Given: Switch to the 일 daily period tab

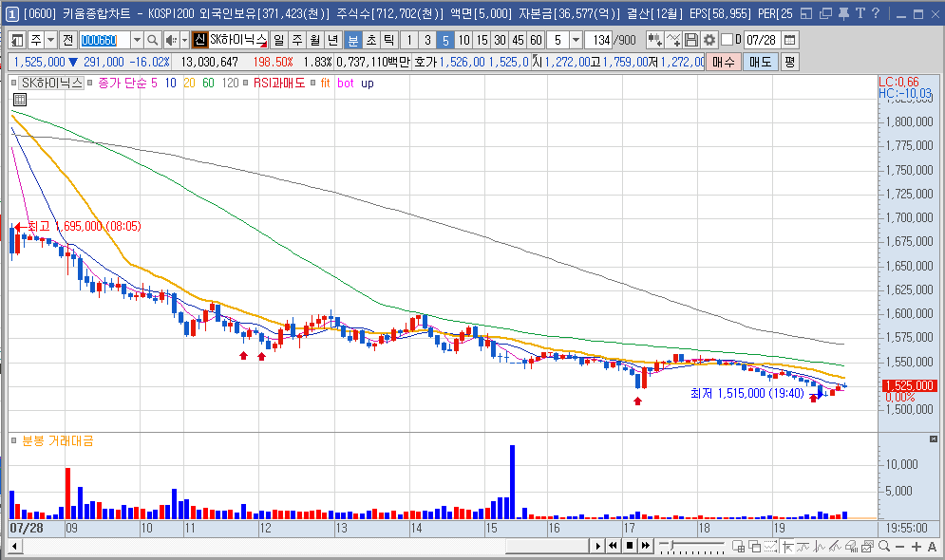Looking at the screenshot, I should point(279,41).
